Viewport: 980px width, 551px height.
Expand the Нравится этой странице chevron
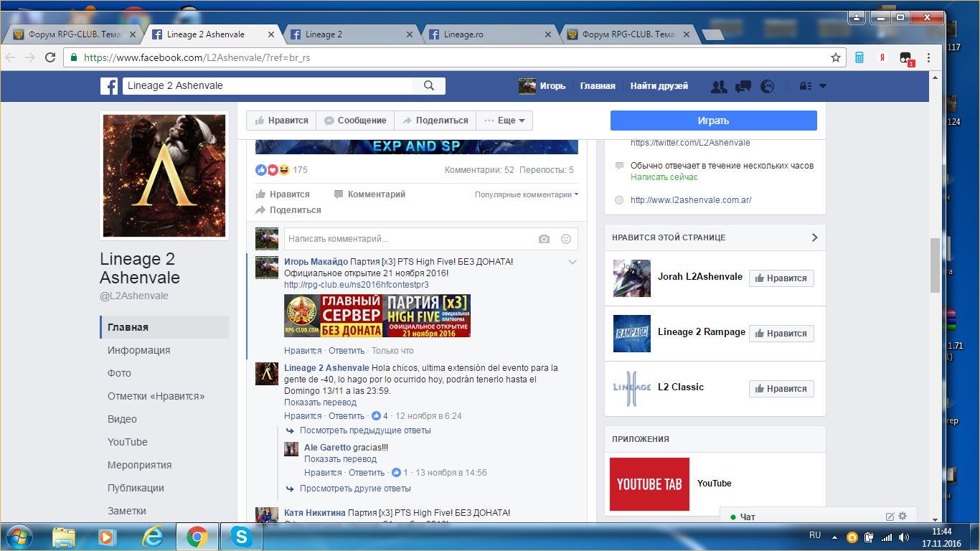coord(814,237)
